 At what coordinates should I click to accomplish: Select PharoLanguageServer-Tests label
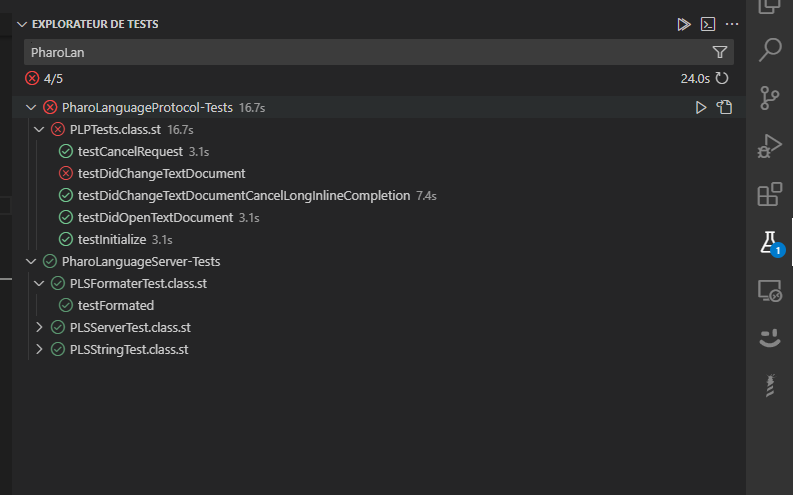(x=141, y=261)
